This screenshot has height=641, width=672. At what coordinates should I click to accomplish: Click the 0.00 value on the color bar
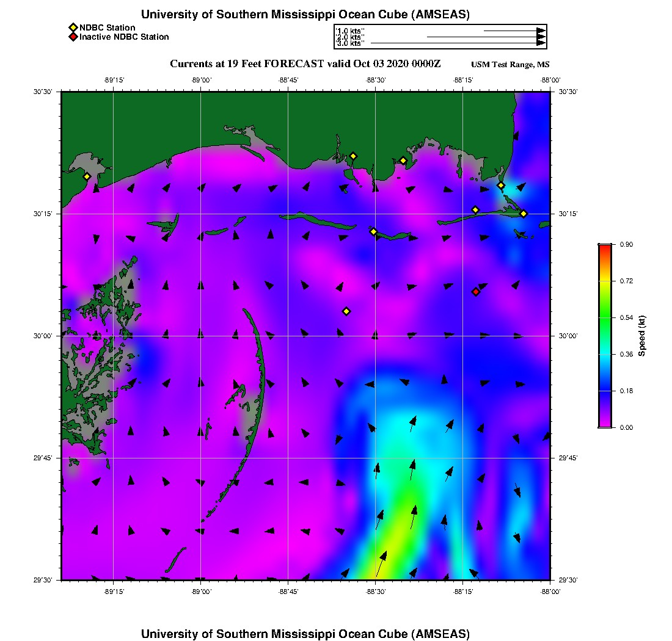click(626, 427)
